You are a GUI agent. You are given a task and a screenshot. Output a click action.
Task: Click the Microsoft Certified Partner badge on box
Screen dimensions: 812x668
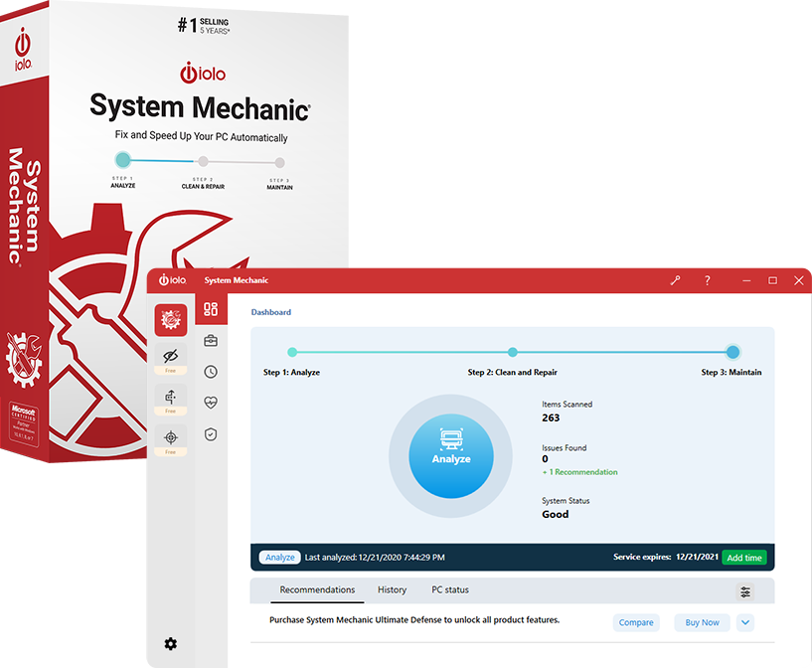[x=23, y=422]
